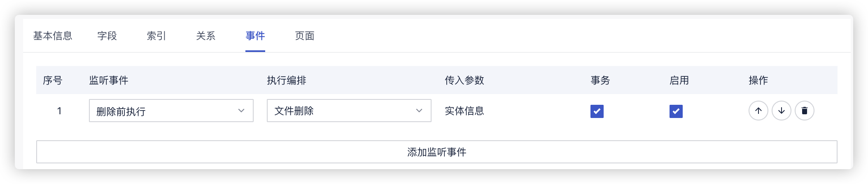Select the 关系 tab

click(x=206, y=36)
